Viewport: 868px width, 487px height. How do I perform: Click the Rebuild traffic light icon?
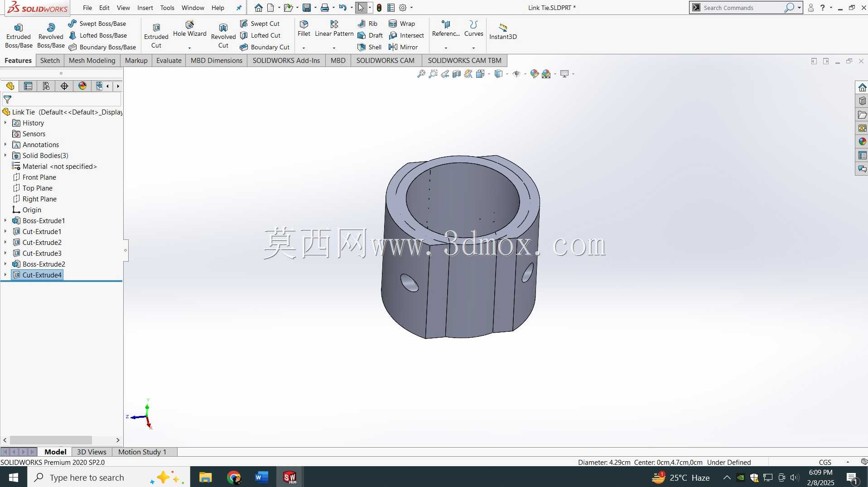click(x=379, y=8)
